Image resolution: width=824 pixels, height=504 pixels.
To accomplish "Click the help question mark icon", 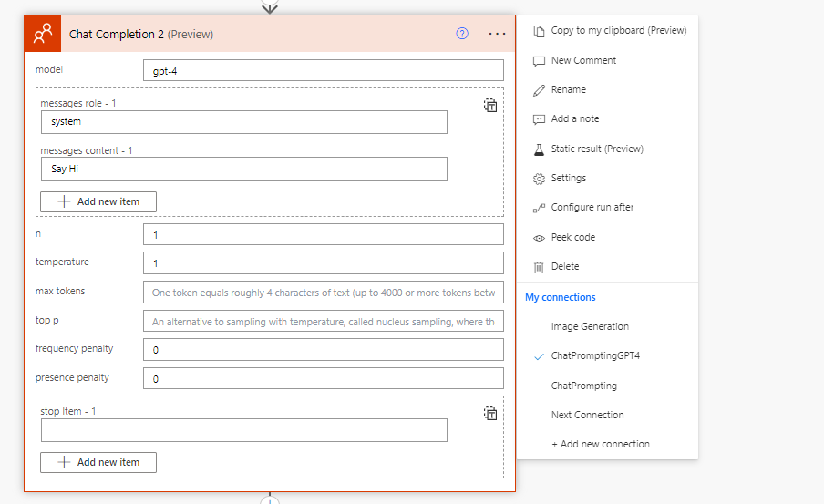I will pos(462,34).
